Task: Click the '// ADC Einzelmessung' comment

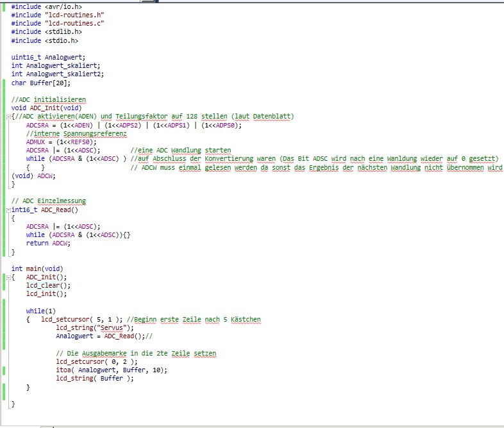Action: 49,201
